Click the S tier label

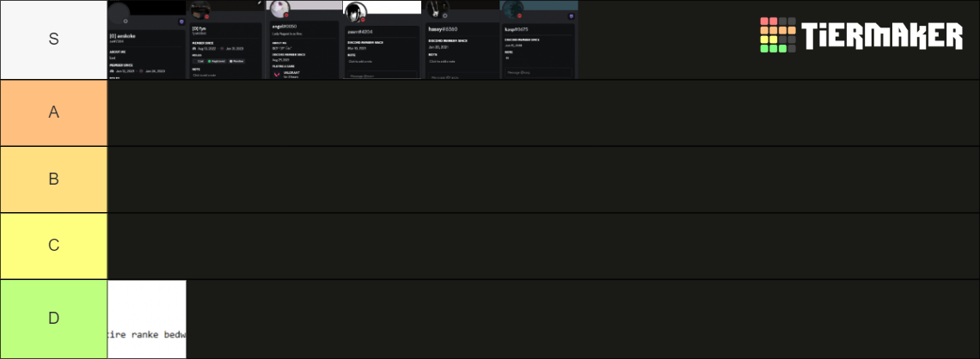pos(54,40)
